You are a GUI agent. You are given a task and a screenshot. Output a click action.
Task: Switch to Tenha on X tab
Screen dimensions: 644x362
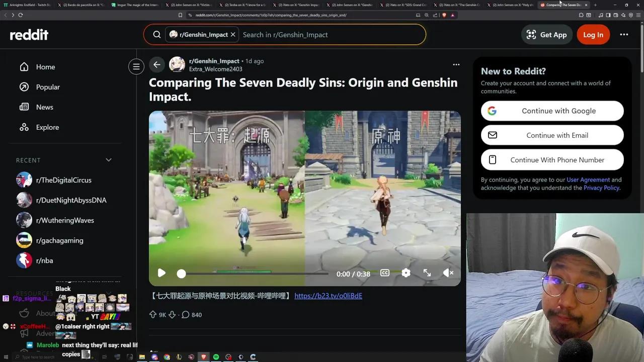[x=242, y=5]
